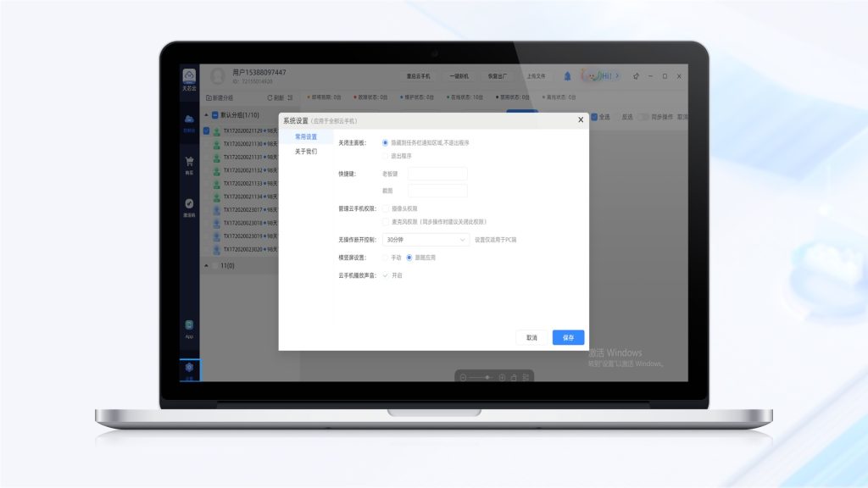Viewport: 868px width, 488px height.
Task: Open the 30分钟 idle disconnect dropdown
Action: point(426,240)
